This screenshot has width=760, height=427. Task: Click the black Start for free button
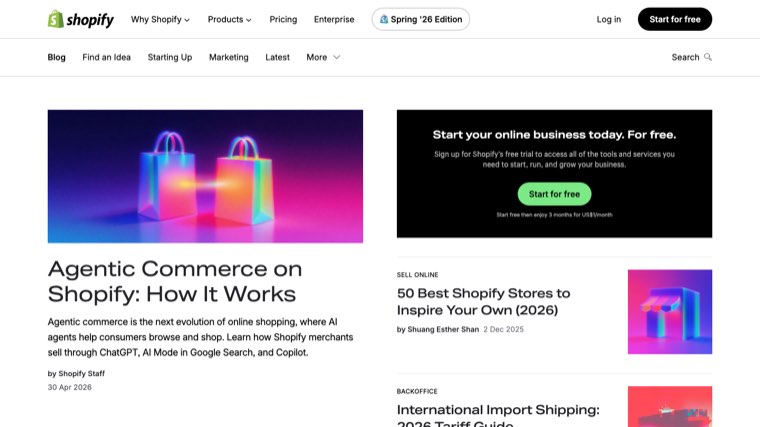click(x=675, y=19)
